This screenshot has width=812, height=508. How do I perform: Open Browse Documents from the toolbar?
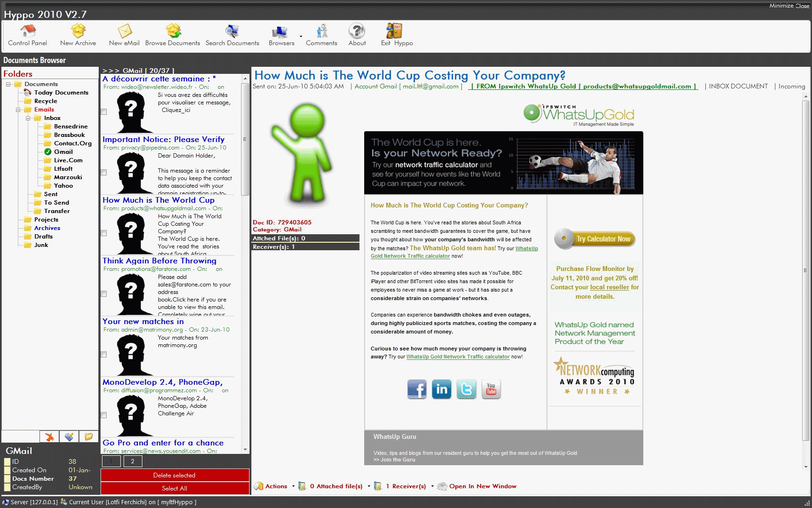[x=173, y=31]
